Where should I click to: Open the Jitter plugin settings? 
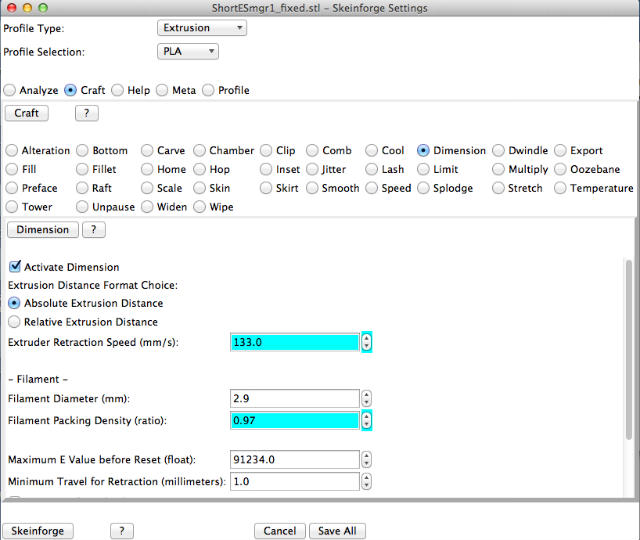tap(312, 169)
